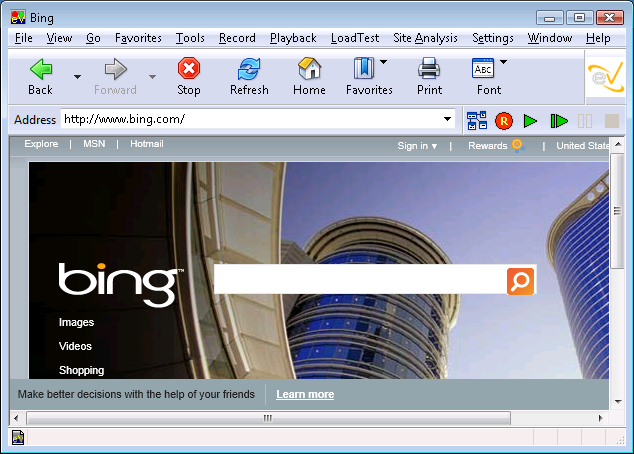634x454 pixels.
Task: Go to the Home page
Action: coord(310,68)
